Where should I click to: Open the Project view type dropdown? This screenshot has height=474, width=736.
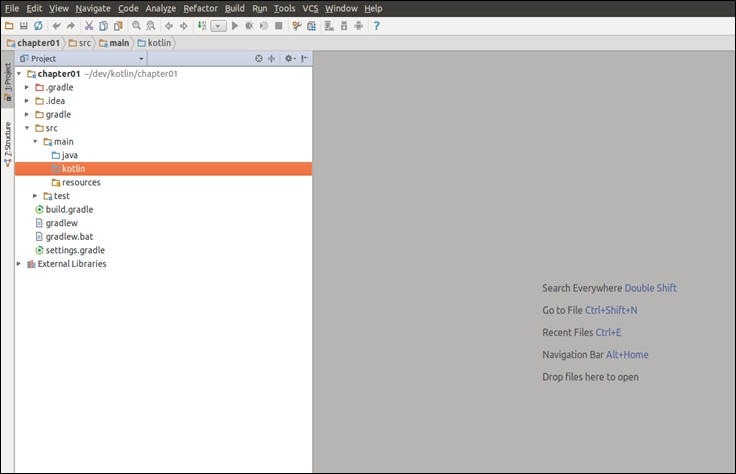tap(141, 59)
